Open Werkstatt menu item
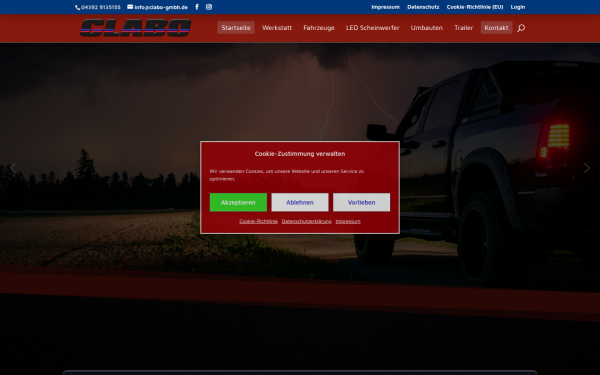The height and width of the screenshot is (375, 600). click(x=277, y=28)
